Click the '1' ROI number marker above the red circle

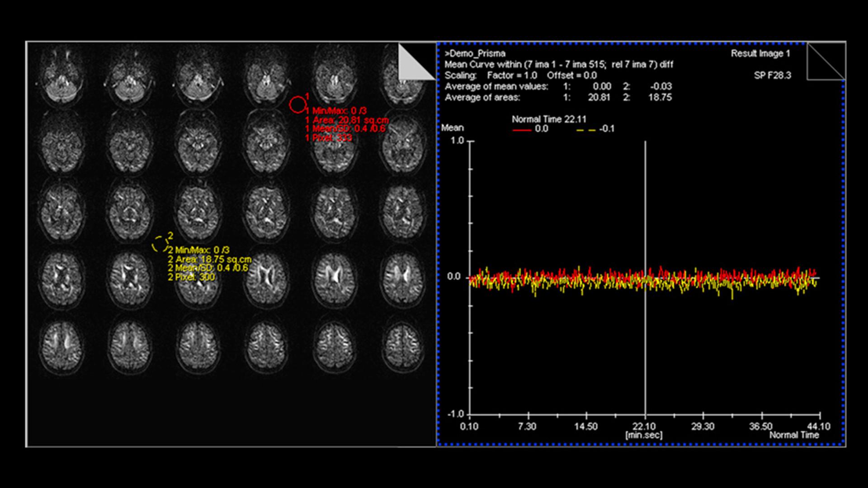click(x=307, y=95)
